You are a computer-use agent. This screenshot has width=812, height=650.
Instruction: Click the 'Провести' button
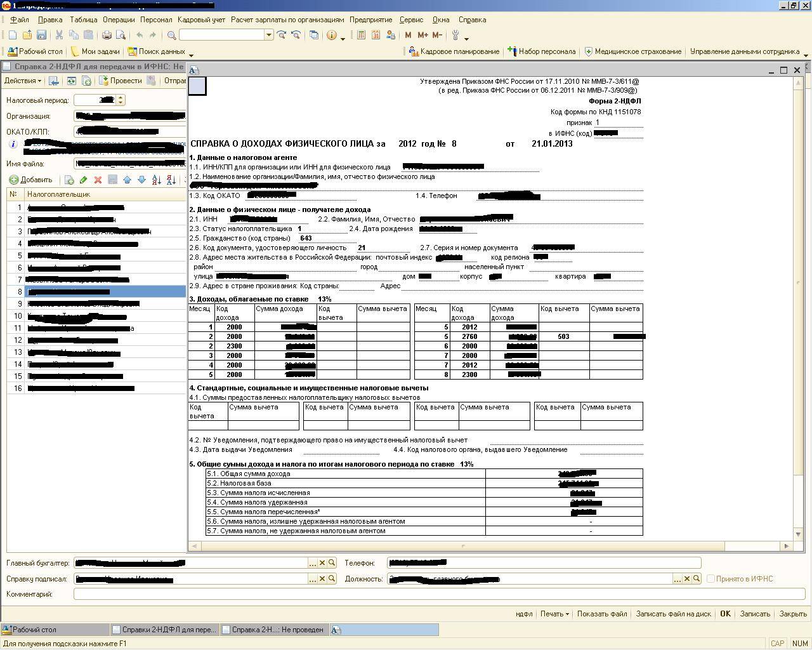coord(120,81)
